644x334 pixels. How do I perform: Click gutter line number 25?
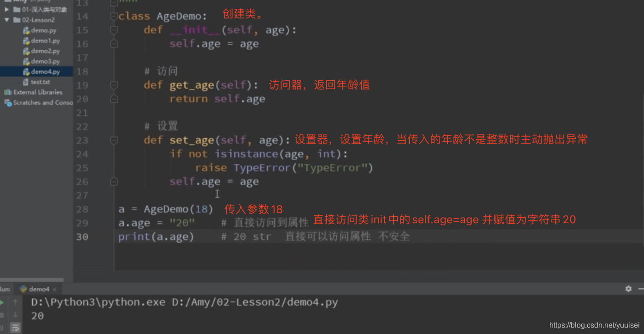point(82,168)
